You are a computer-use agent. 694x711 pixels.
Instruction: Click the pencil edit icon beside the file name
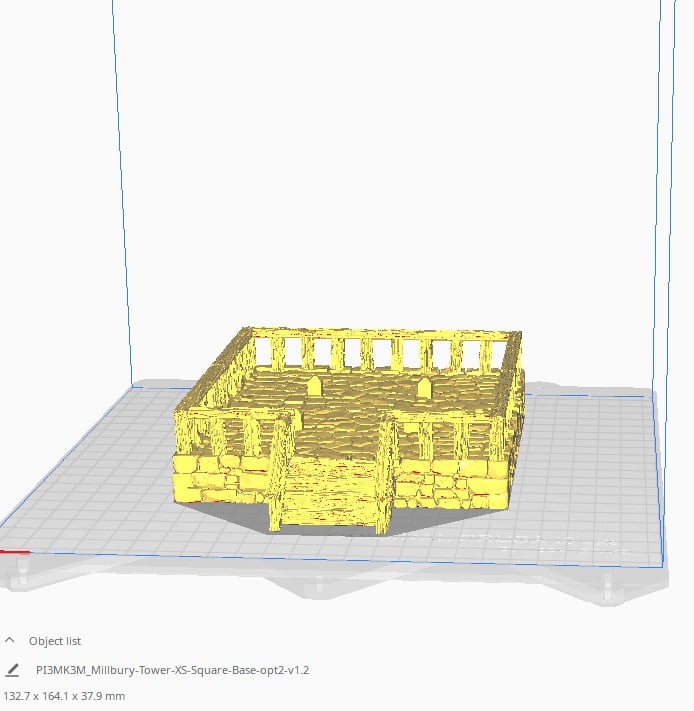click(12, 670)
